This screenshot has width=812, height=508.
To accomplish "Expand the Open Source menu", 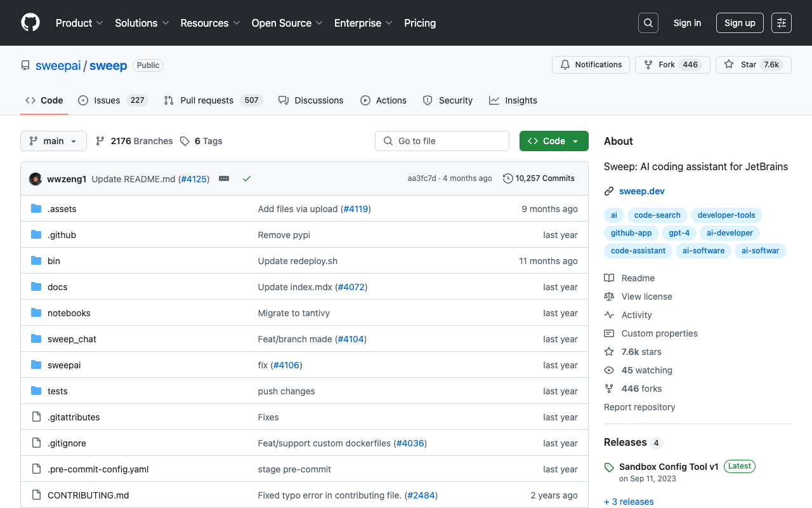I will click(287, 23).
